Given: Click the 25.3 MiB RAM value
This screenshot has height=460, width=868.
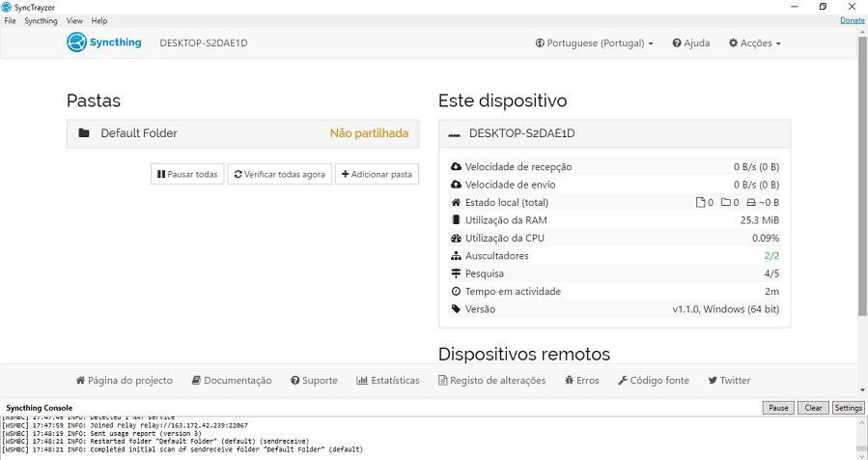Looking at the screenshot, I should tap(760, 220).
